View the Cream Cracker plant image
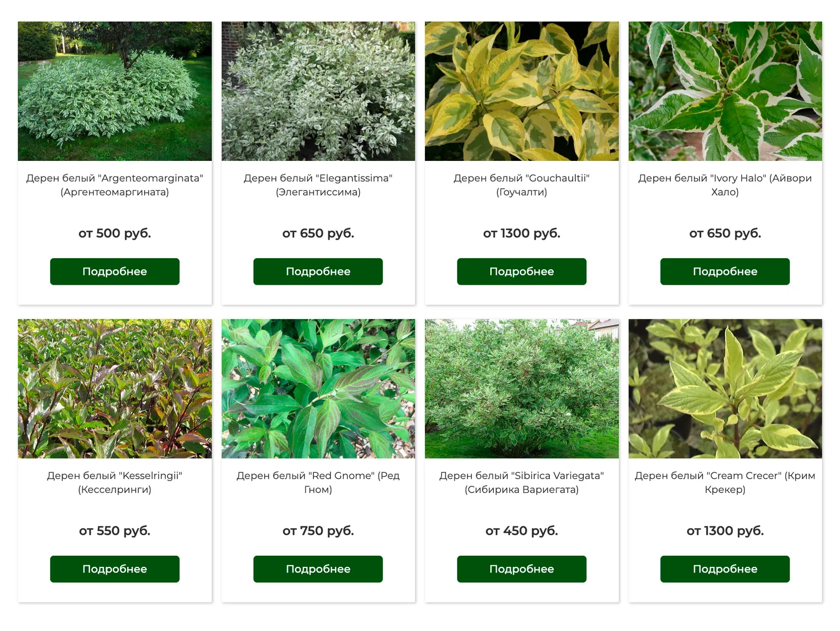 click(x=725, y=388)
